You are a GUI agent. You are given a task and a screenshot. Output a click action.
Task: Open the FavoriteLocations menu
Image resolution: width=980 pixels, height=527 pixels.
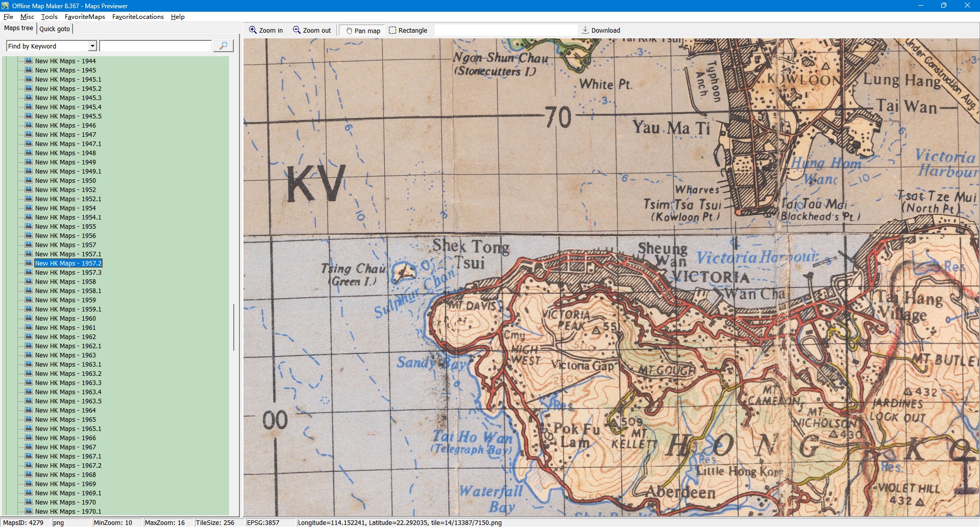click(x=138, y=17)
